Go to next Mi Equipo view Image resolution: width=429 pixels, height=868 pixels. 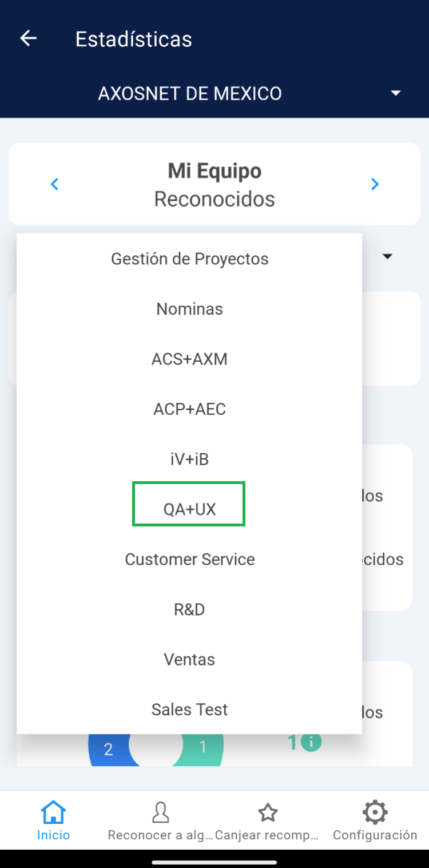pos(375,184)
